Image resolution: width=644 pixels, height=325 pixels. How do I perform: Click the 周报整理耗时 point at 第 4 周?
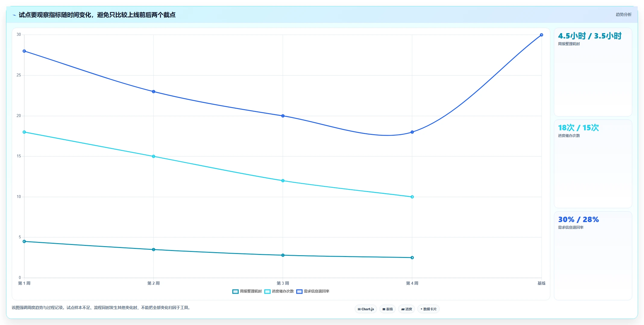point(412,258)
